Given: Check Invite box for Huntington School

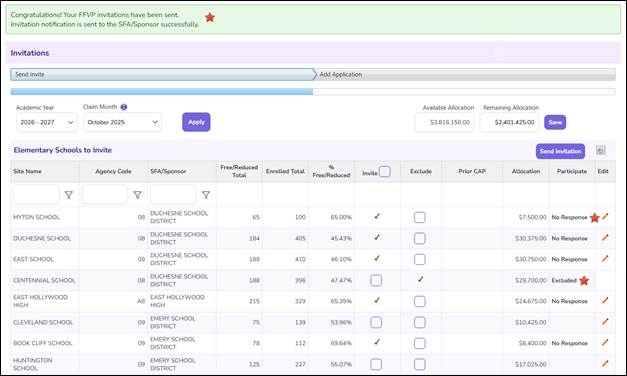Looking at the screenshot, I should (x=376, y=364).
